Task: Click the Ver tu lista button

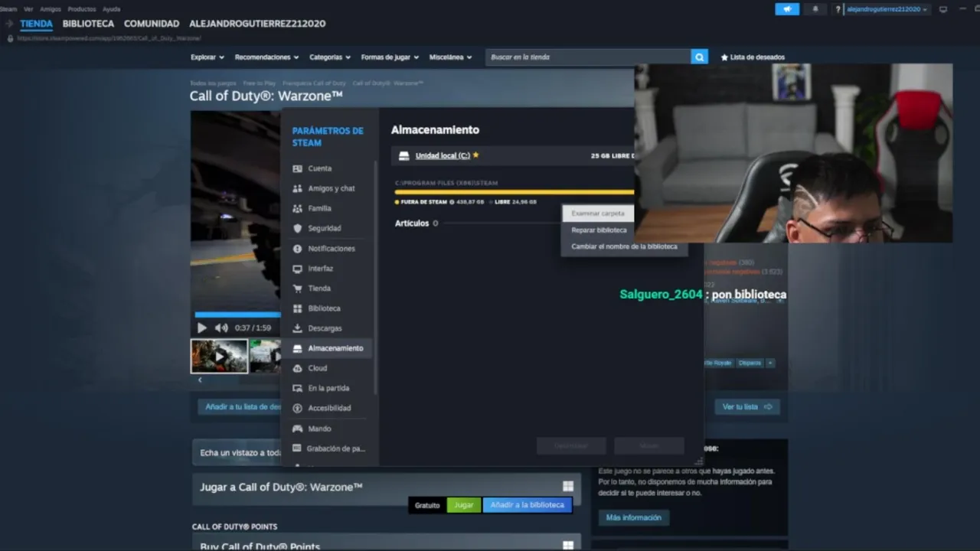Action: click(747, 406)
